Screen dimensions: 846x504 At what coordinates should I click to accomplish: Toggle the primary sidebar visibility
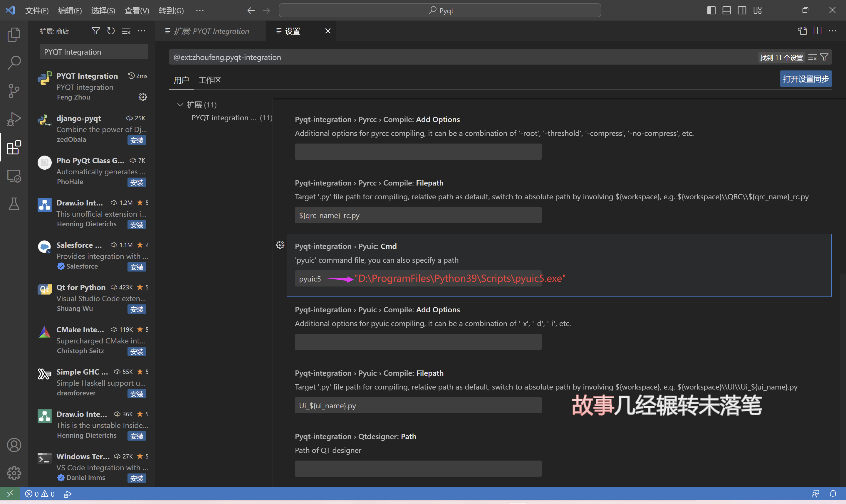click(x=711, y=10)
